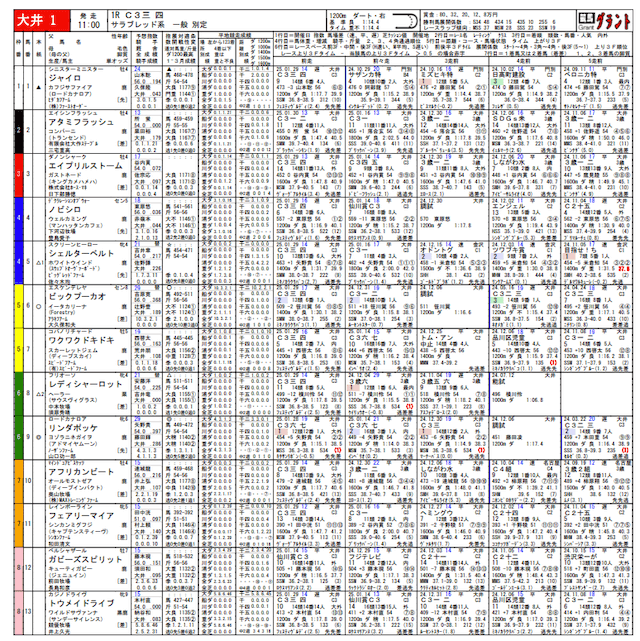640x641 pixels.
Task: Select horse name ガビーズスピリット
Action: click(x=85, y=559)
